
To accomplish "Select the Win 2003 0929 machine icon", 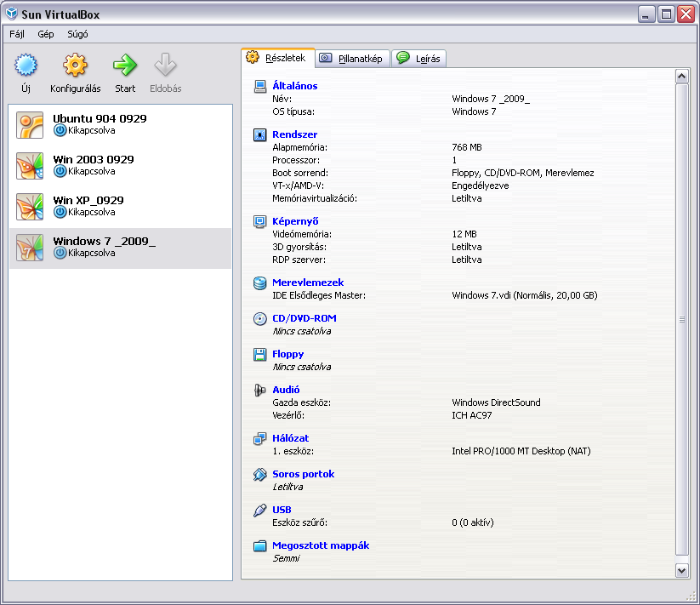I will click(30, 166).
